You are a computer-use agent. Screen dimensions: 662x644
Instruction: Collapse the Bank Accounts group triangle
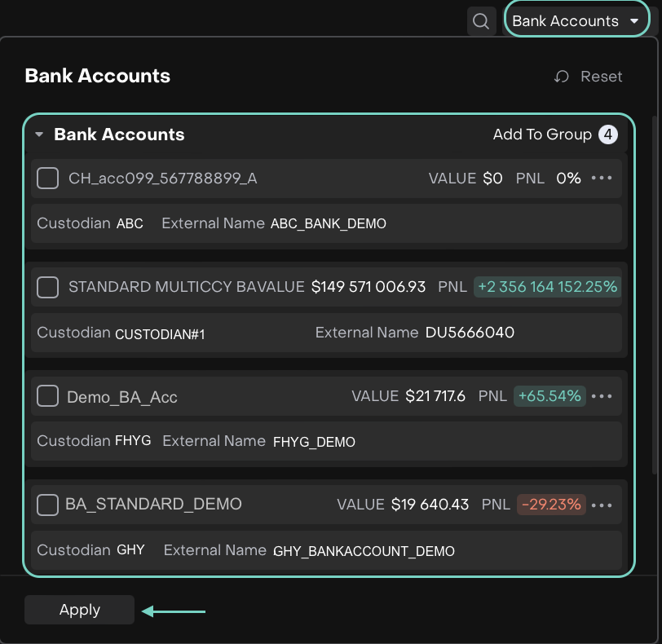(39, 135)
